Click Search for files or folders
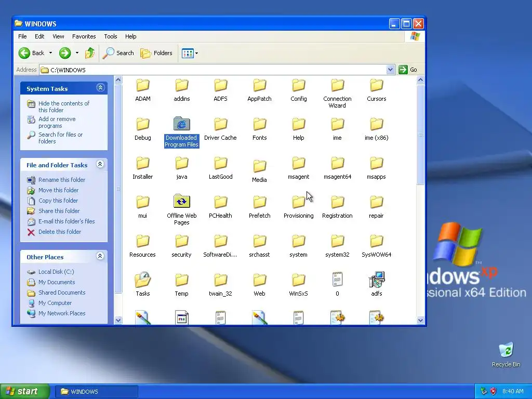 point(55,138)
